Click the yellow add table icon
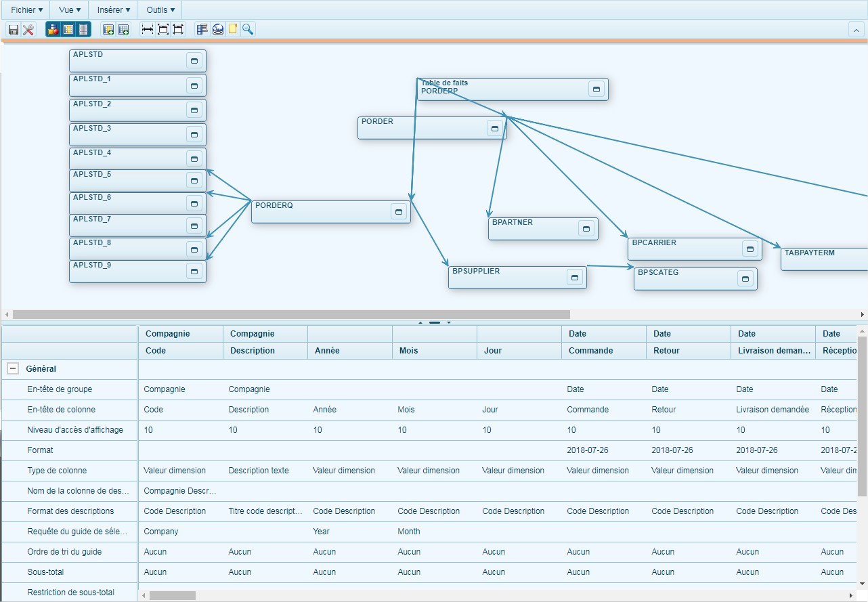The image size is (868, 602). [x=108, y=29]
